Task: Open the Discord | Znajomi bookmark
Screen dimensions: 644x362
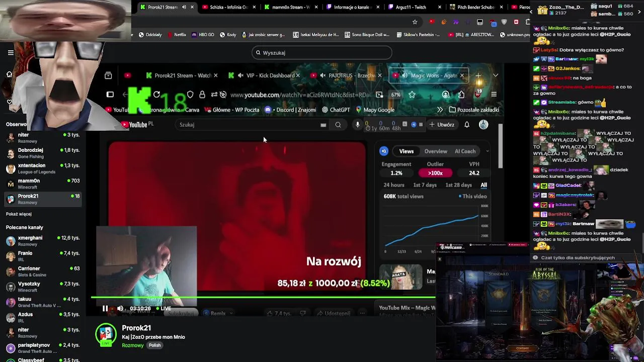Action: point(290,110)
